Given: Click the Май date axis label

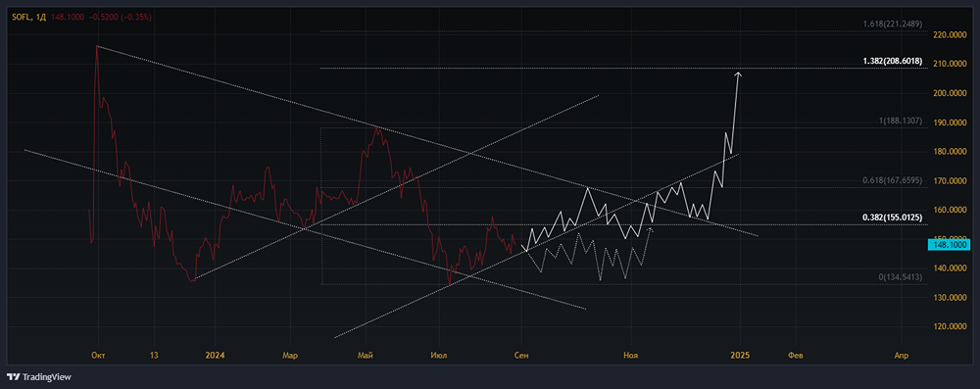Looking at the screenshot, I should coord(367,356).
